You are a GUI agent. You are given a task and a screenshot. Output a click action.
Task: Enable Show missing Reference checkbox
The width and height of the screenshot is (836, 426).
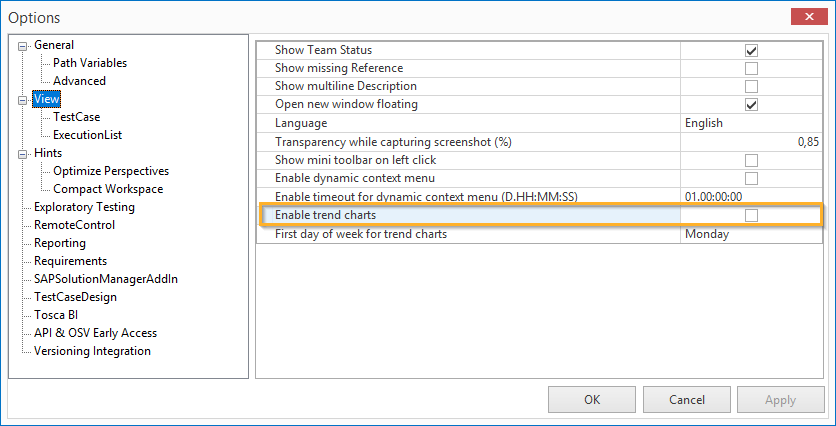tap(751, 69)
